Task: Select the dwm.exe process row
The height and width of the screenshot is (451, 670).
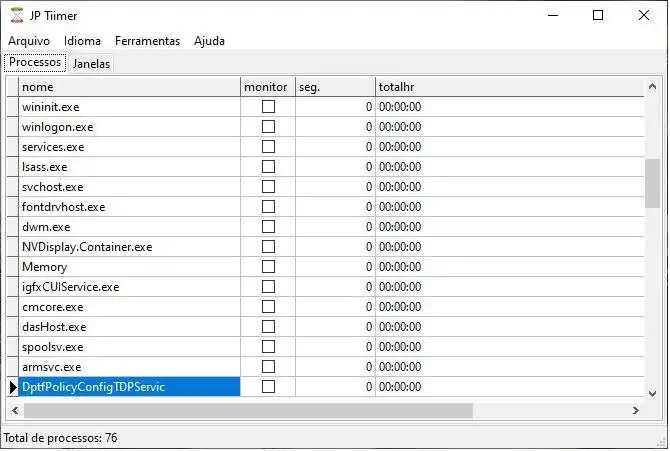Action: coord(129,227)
